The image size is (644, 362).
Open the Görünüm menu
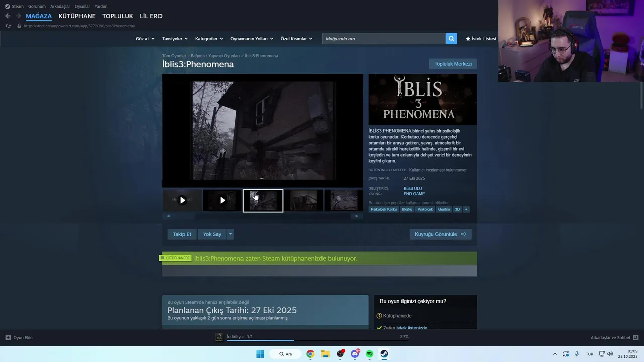[x=37, y=7]
